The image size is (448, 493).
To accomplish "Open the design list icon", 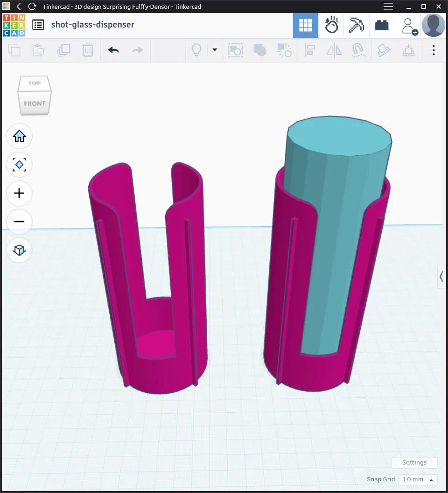I will coord(38,25).
